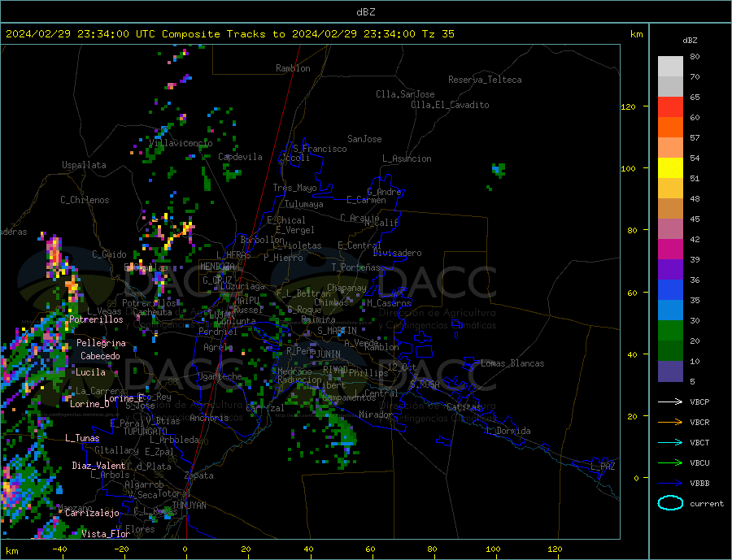Click the 'Villavicencio' map label
This screenshot has width=732, height=560.
181,143
